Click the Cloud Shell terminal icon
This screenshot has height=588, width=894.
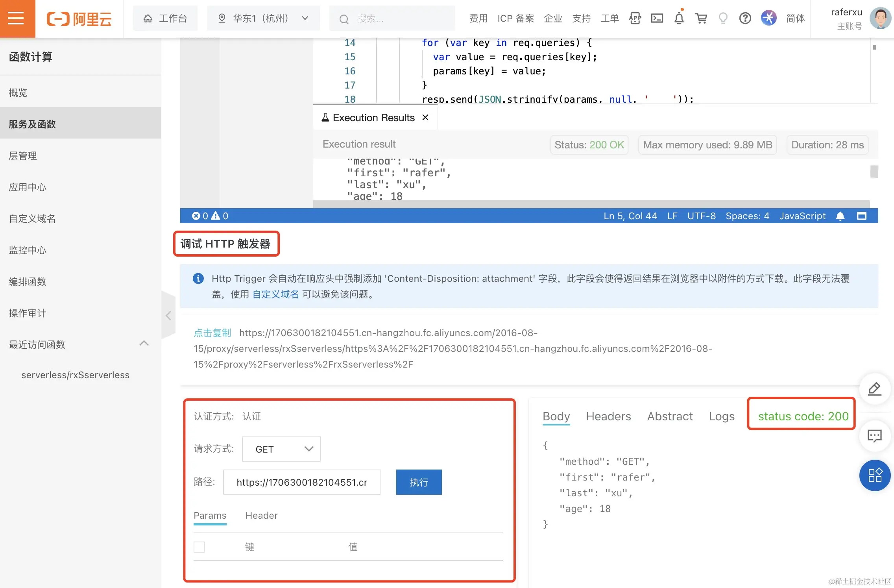click(657, 18)
